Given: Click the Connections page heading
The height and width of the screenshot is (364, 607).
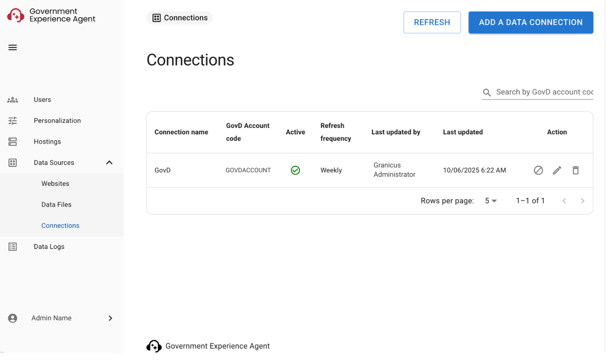Looking at the screenshot, I should coord(190,60).
